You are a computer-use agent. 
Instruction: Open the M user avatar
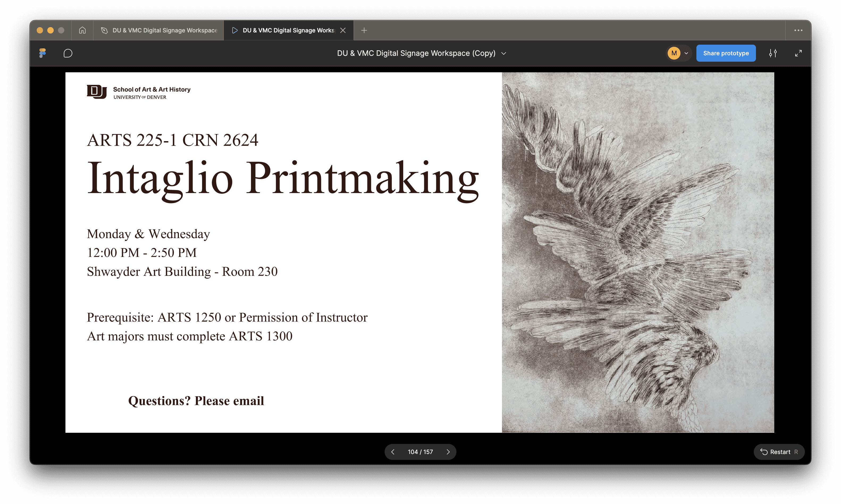(x=674, y=53)
